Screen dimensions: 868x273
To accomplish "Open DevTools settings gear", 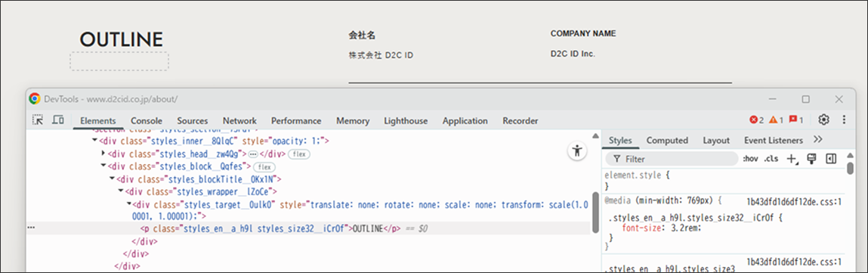I will [x=823, y=119].
